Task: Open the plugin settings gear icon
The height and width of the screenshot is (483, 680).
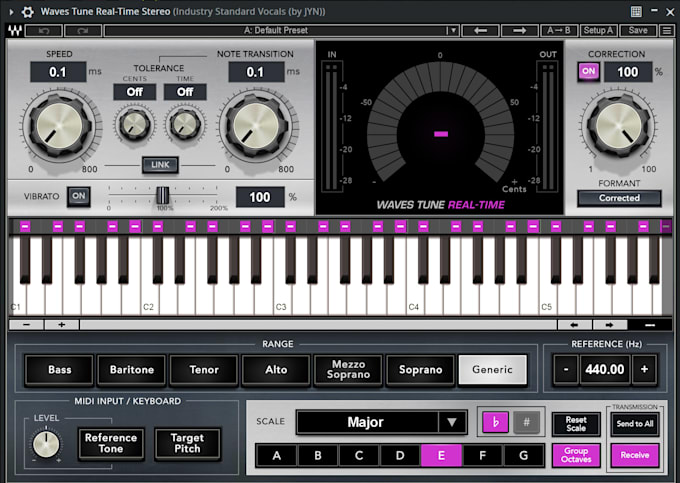Action: click(x=27, y=12)
